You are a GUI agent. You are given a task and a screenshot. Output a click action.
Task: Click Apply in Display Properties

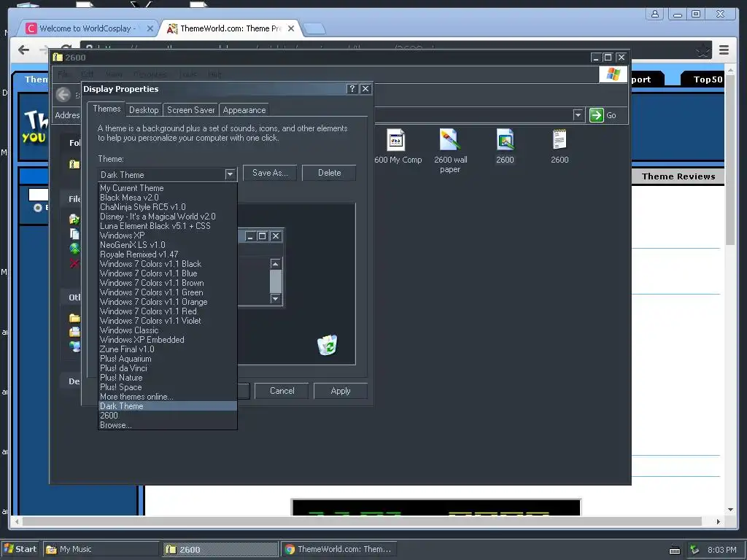click(x=341, y=391)
